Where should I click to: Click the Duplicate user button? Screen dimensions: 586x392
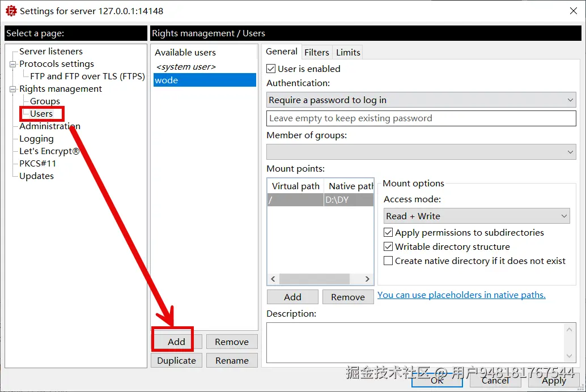176,360
